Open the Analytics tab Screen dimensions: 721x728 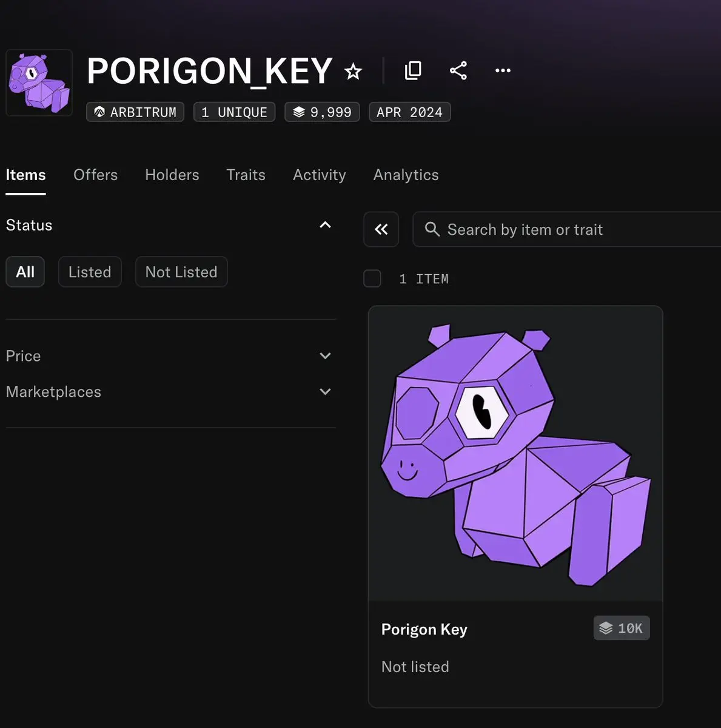tap(406, 175)
